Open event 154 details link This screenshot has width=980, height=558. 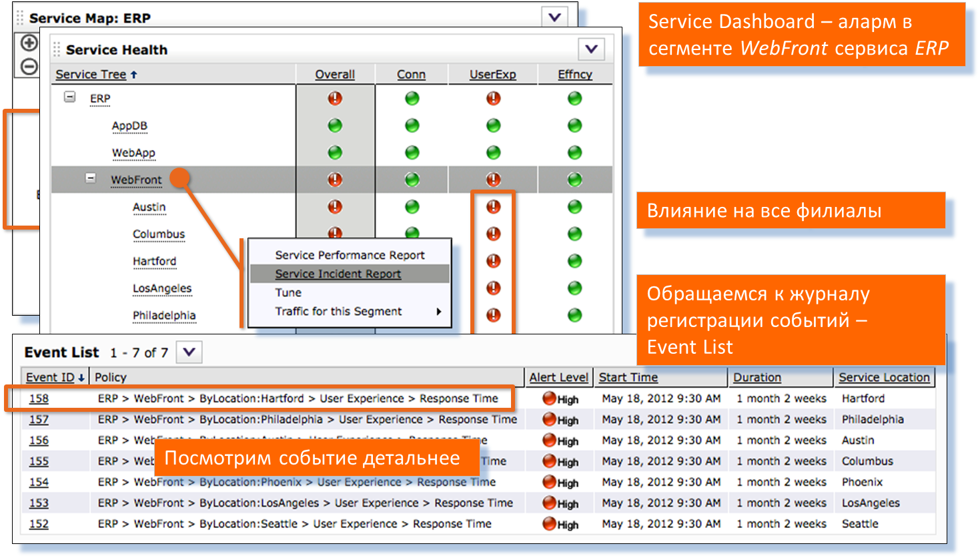(x=39, y=482)
